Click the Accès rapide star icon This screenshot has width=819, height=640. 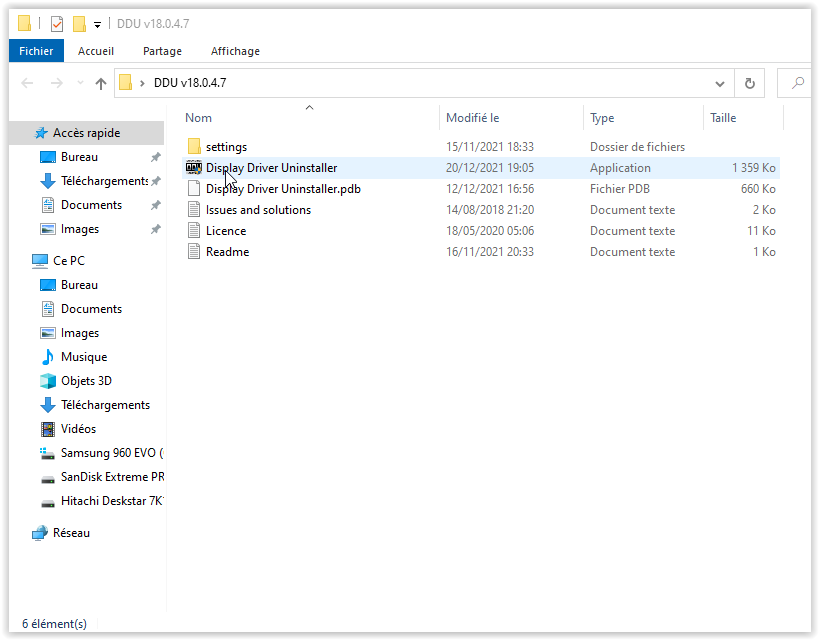coord(41,133)
